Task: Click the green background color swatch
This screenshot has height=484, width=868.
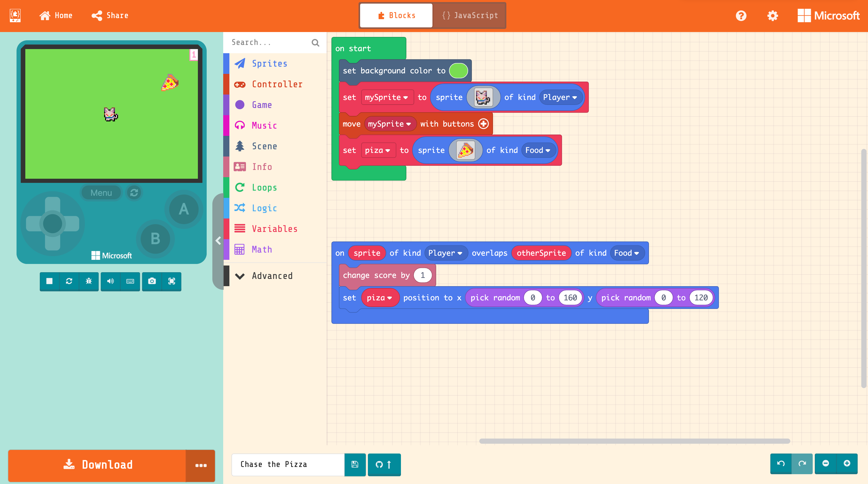Action: point(459,70)
